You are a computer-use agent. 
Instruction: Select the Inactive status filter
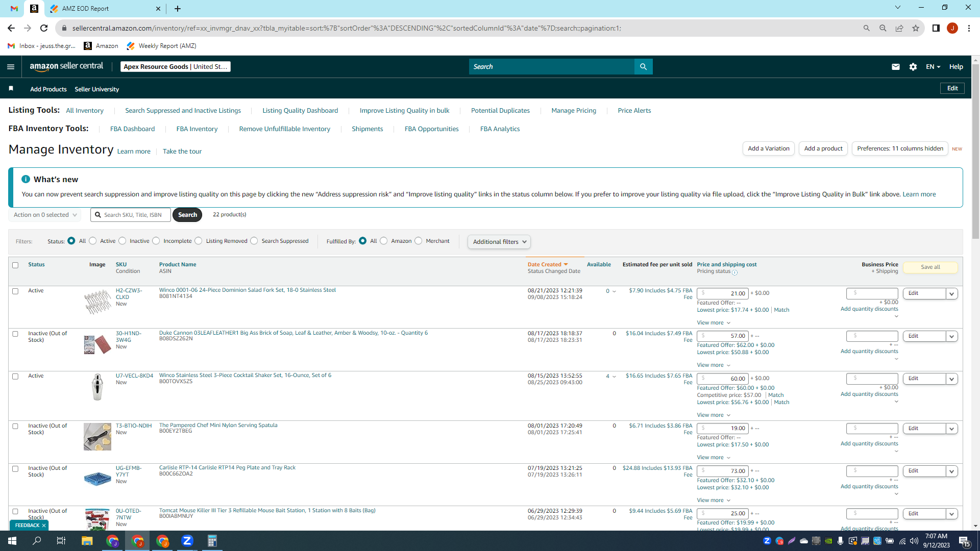point(122,241)
